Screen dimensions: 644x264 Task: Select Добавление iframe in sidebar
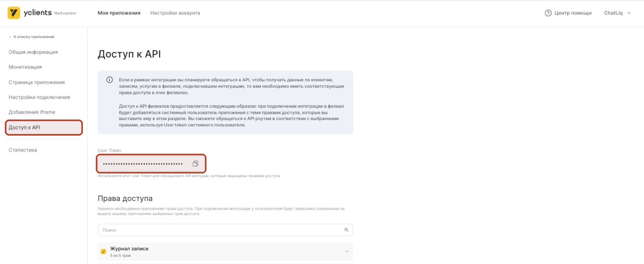32,112
